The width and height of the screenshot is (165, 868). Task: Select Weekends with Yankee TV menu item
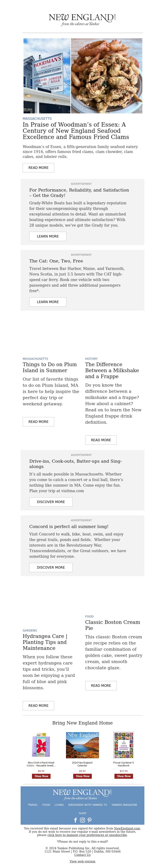[87, 805]
